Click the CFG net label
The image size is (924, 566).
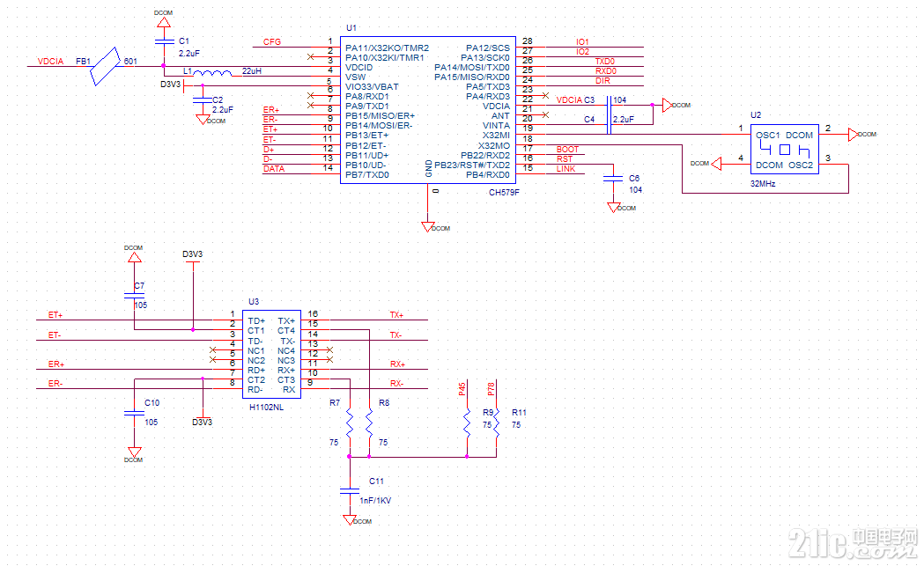coord(271,42)
